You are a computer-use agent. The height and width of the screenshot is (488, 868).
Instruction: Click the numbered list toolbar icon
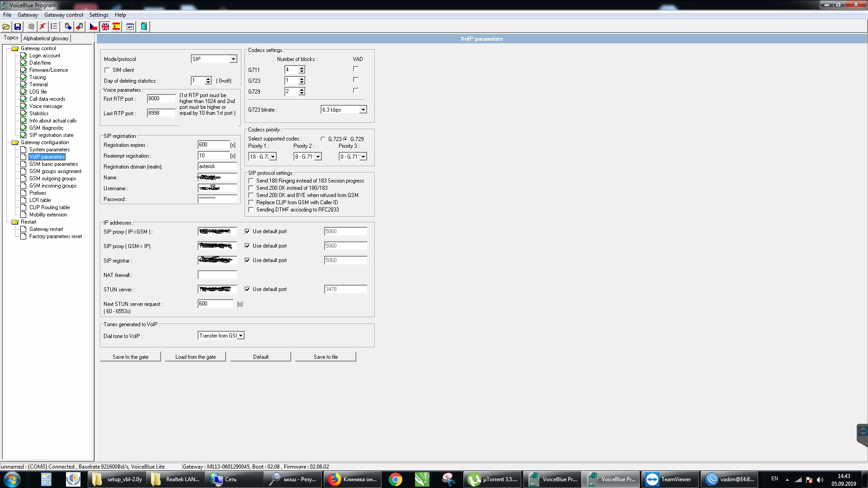click(54, 27)
